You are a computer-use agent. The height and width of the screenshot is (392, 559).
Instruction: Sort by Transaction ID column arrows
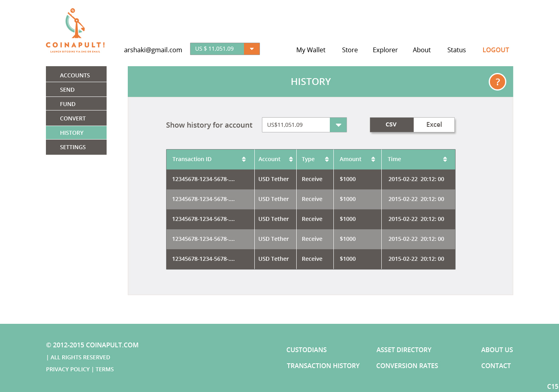pos(244,159)
